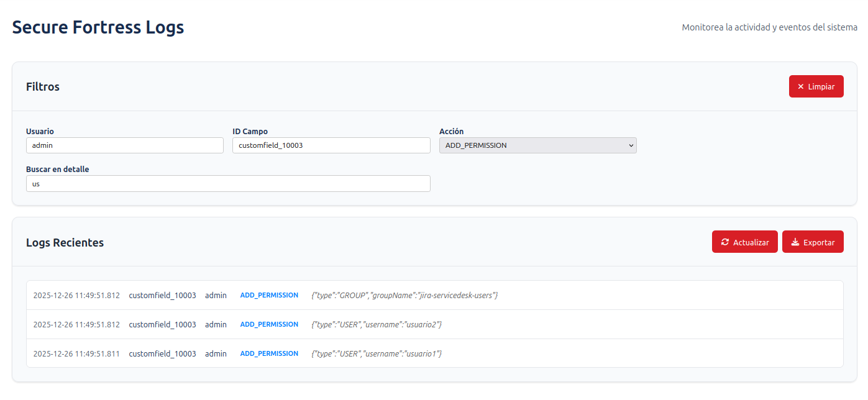This screenshot has height=400, width=868.
Task: Click the refresh icon on the Actualizar button
Action: click(x=726, y=242)
